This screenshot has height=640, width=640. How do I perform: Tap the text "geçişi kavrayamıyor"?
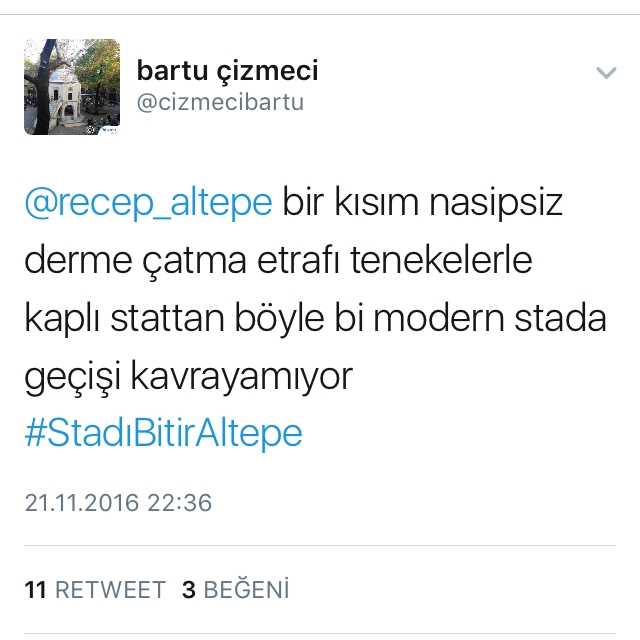pos(189,377)
